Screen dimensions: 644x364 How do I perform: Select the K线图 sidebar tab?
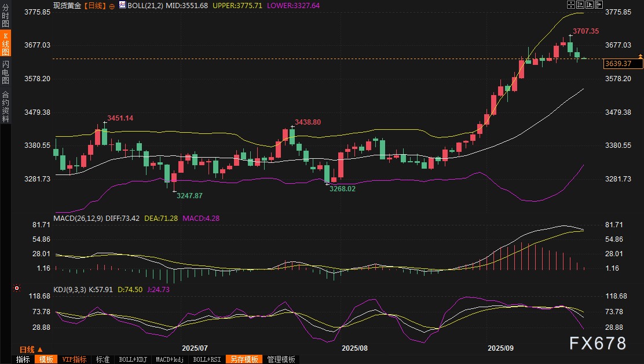tap(5, 43)
